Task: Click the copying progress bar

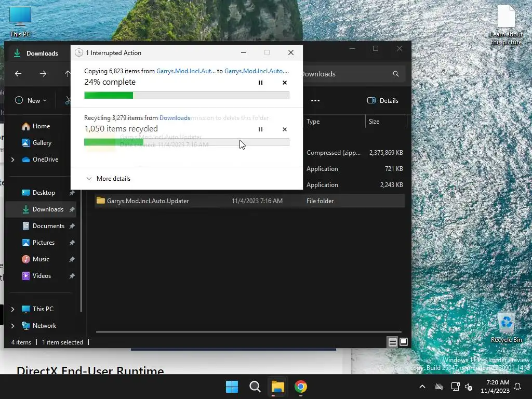Action: [x=187, y=96]
